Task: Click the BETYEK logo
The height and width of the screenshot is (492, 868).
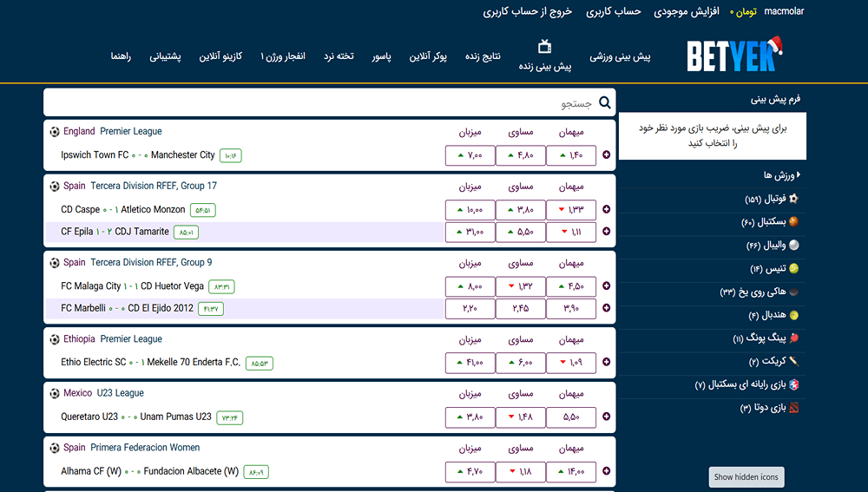Action: (734, 55)
